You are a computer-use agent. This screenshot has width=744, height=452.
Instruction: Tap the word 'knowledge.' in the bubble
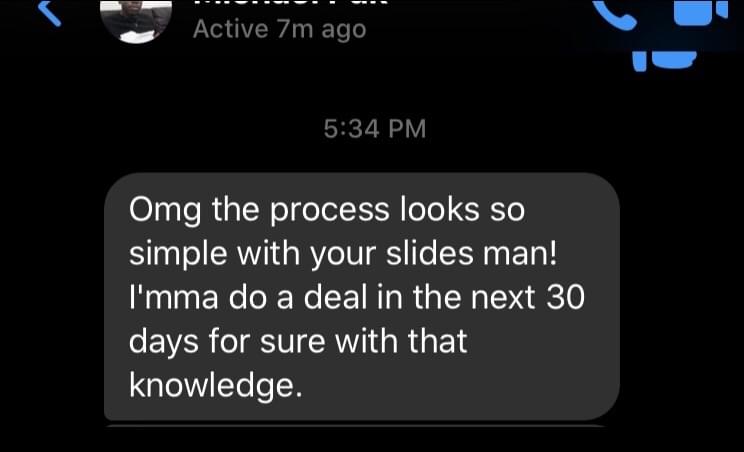click(x=215, y=385)
